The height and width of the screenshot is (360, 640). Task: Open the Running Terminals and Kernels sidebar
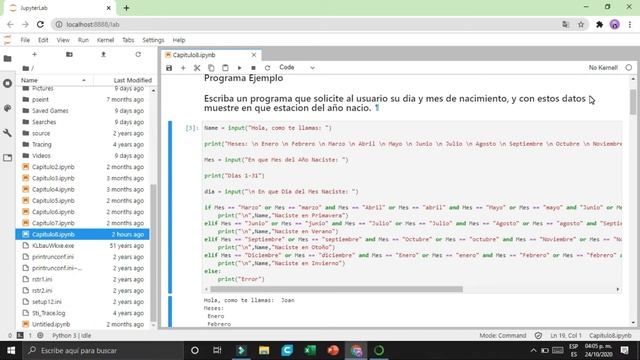(7, 83)
